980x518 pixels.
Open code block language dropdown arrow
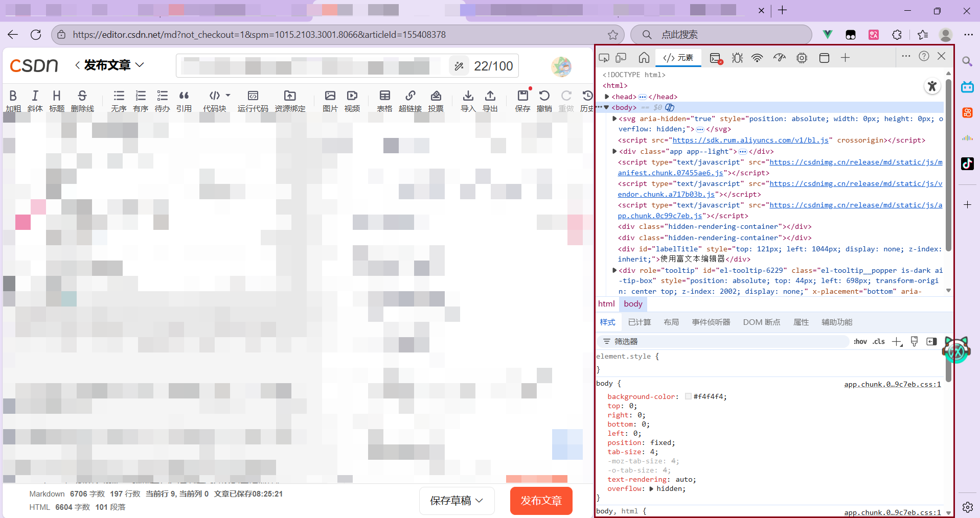pyautogui.click(x=228, y=96)
